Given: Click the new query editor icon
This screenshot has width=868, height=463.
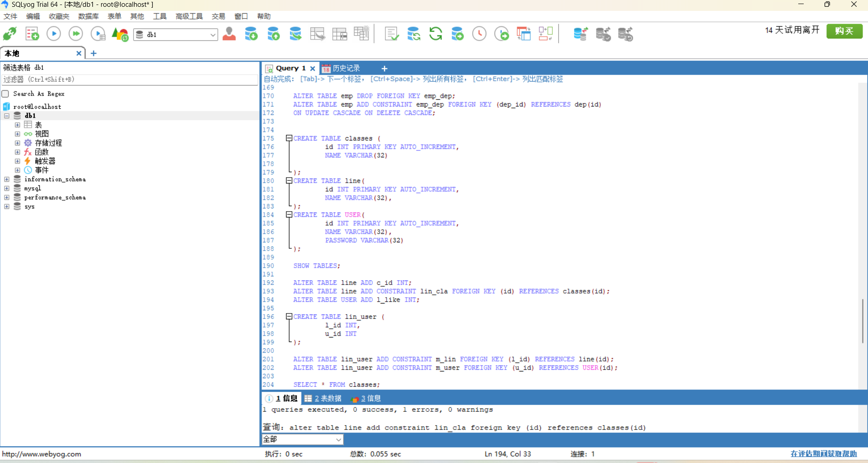Looking at the screenshot, I should point(32,34).
